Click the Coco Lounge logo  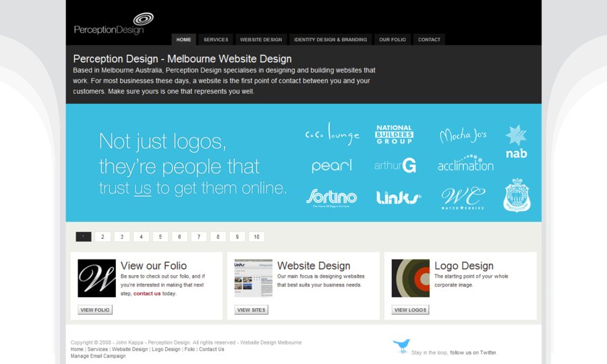point(332,134)
